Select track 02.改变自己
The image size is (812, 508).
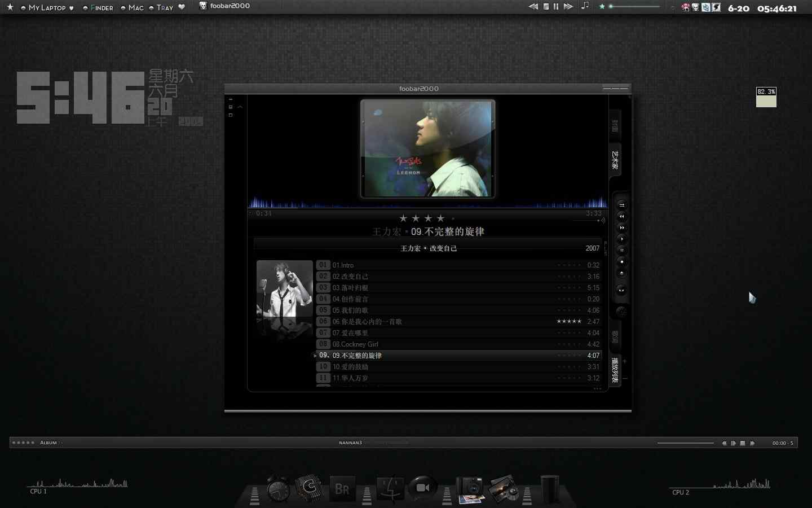[458, 277]
